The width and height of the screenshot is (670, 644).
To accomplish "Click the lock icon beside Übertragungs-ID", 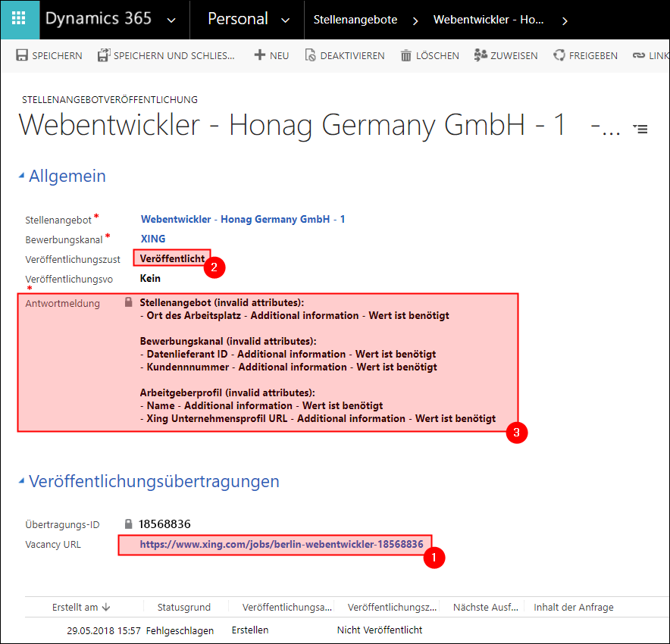I will point(128,524).
